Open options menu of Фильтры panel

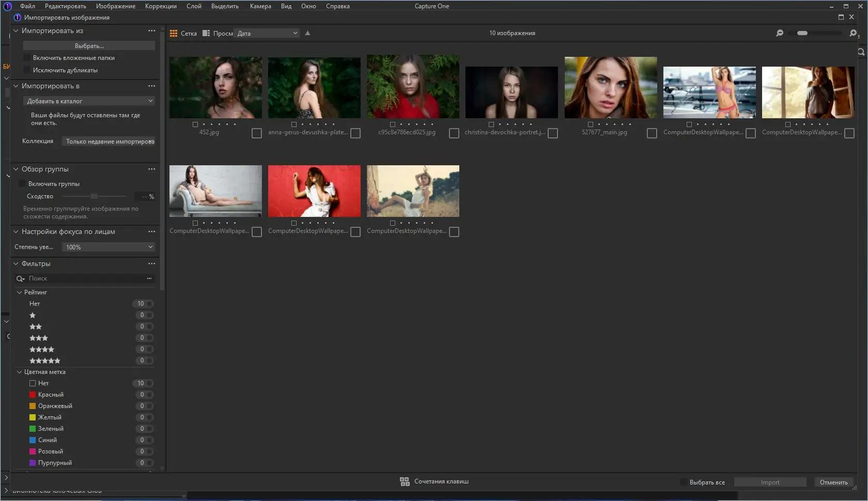pos(151,264)
